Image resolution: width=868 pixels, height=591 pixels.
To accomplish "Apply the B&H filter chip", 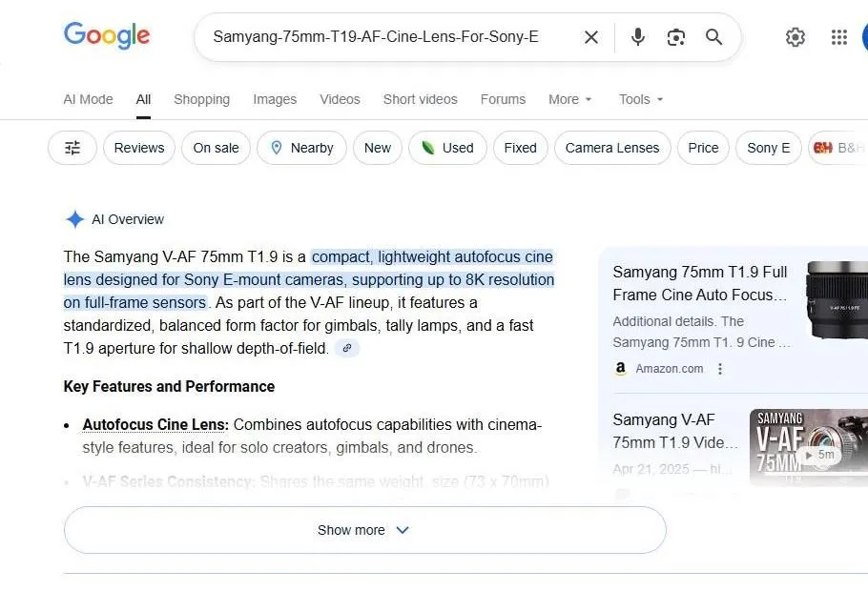I will click(838, 148).
